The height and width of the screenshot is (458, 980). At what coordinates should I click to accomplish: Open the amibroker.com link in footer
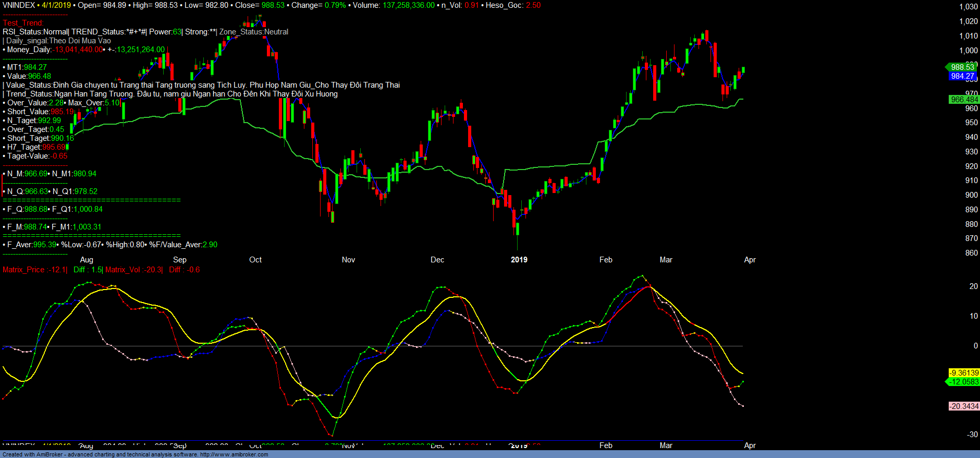(234, 454)
